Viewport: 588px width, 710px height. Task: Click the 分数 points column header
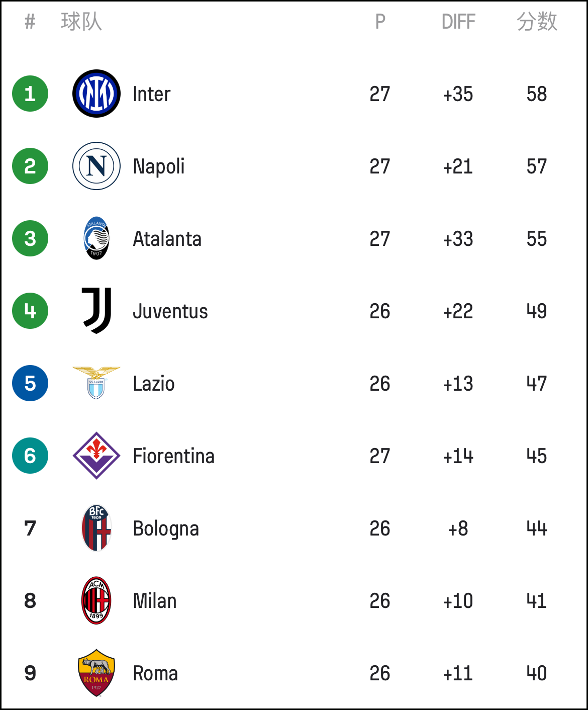click(x=537, y=22)
